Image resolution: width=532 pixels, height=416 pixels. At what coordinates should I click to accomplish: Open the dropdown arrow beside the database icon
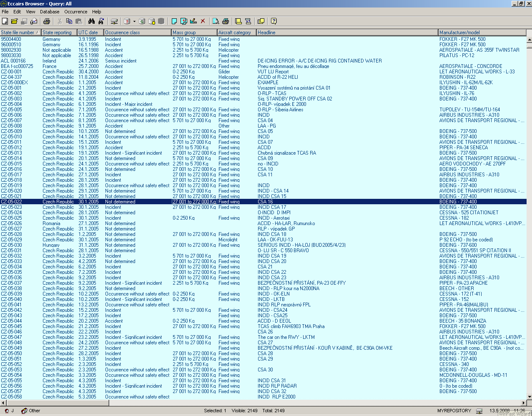pyautogui.click(x=134, y=21)
